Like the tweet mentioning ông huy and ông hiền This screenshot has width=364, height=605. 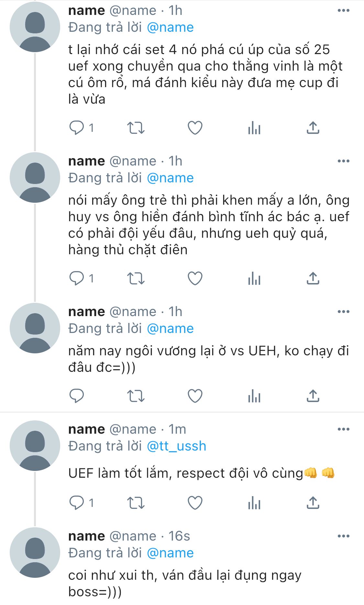(195, 278)
